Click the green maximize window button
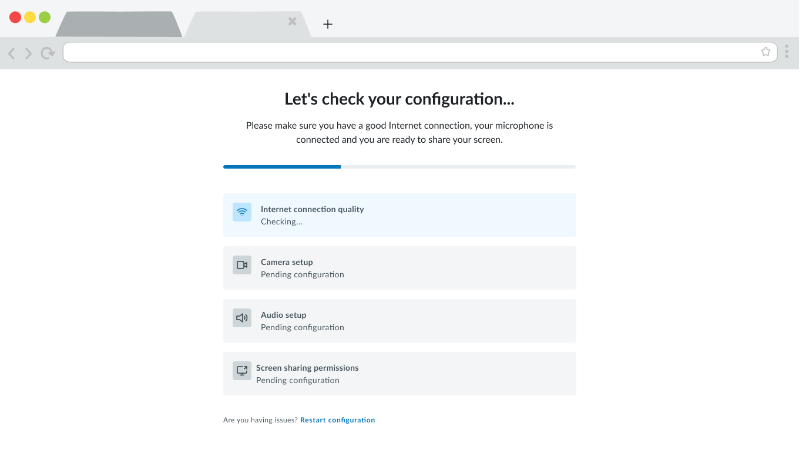Screen dimensions: 800x460 click(45, 17)
